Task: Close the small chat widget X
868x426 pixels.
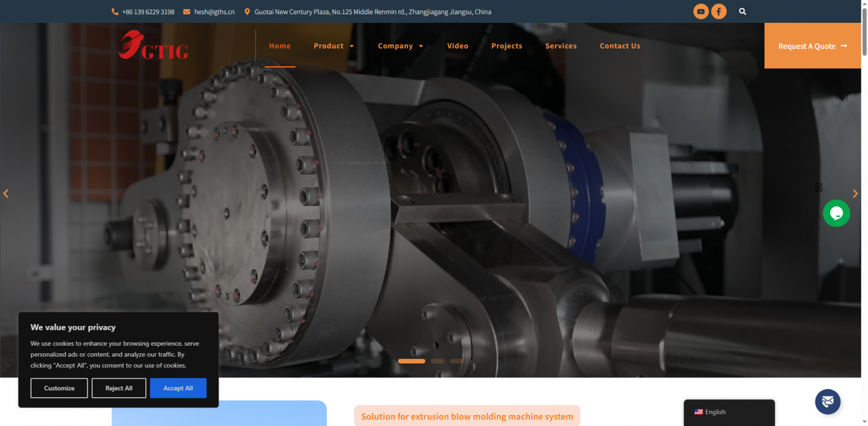Action: click(819, 187)
